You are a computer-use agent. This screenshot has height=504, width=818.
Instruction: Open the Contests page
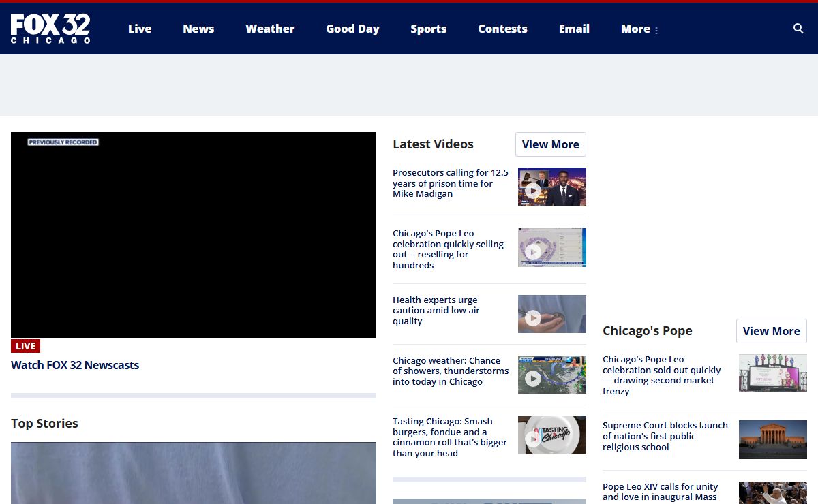(502, 29)
